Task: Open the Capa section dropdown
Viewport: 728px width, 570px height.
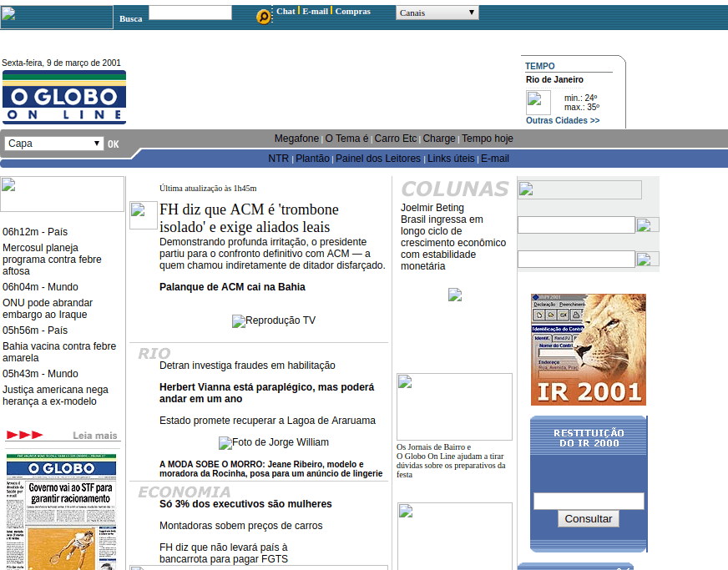Action: pos(53,144)
